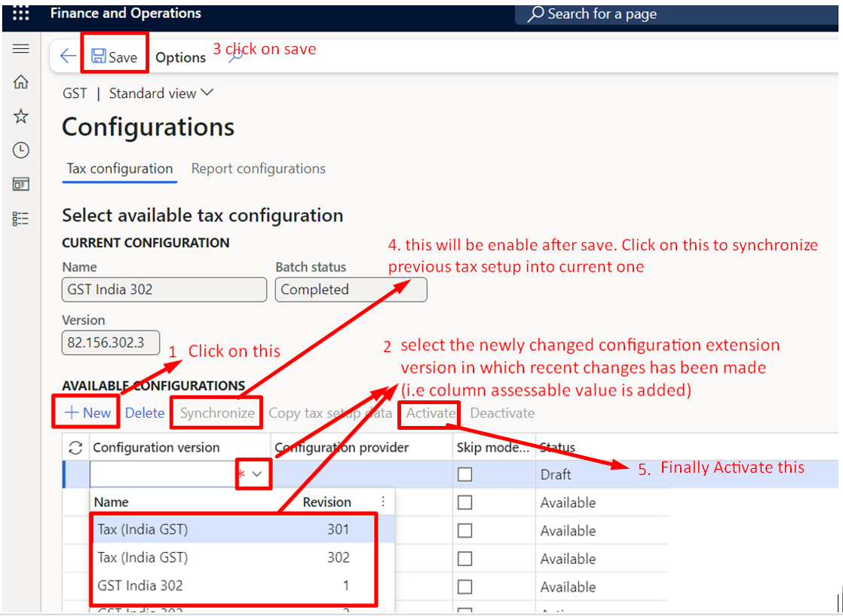Expand the Standard view dropdown
This screenshot has height=616, width=843.
point(161,93)
